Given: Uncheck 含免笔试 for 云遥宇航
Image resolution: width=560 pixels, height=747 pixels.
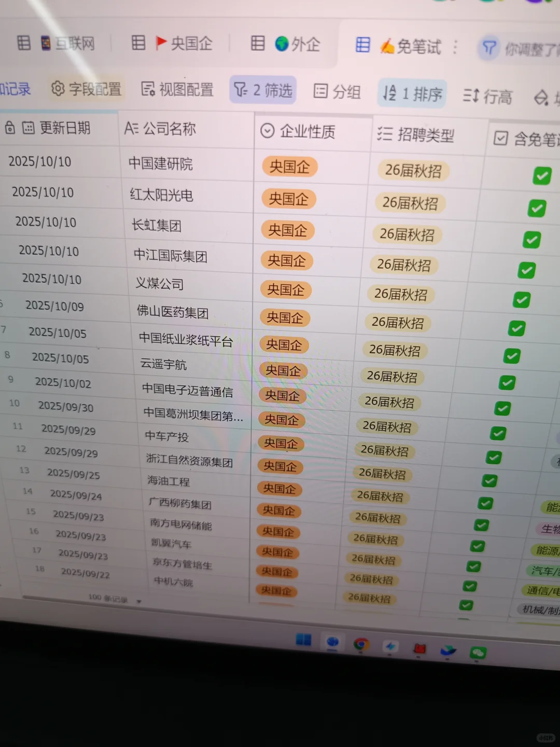Looking at the screenshot, I should coord(507,383).
